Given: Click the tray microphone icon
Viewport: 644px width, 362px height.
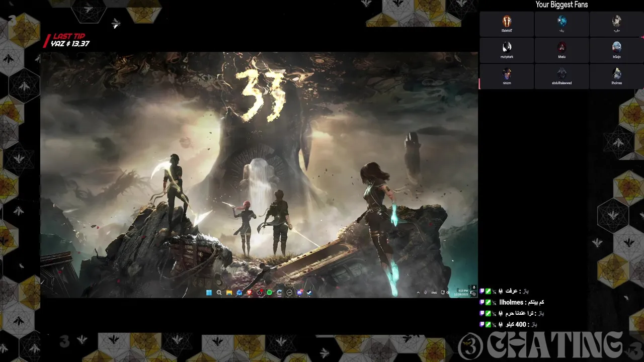Looking at the screenshot, I should (x=426, y=293).
